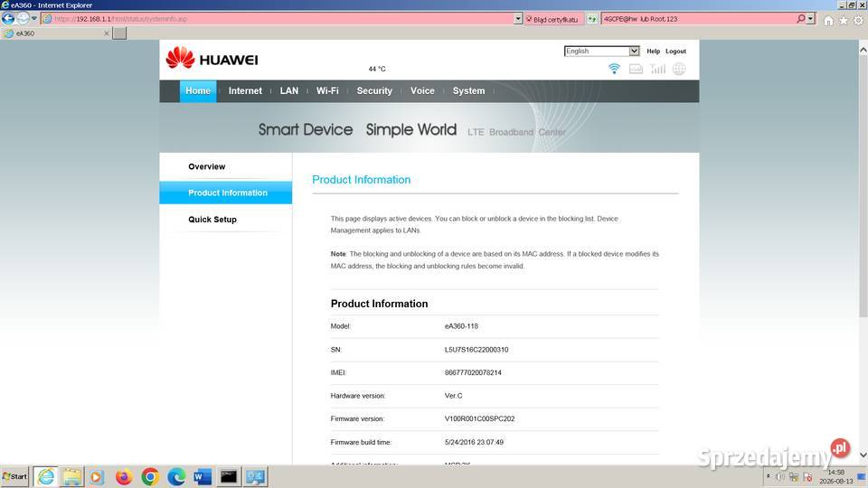The width and height of the screenshot is (868, 488).
Task: Click the page scrollbar down arrow
Action: coord(863,455)
